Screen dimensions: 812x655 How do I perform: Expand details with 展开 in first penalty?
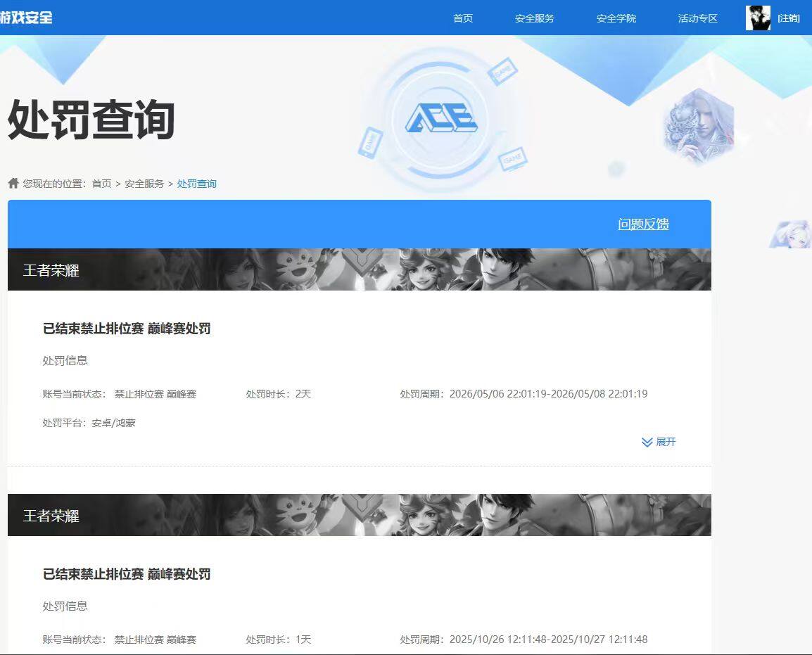[659, 442]
